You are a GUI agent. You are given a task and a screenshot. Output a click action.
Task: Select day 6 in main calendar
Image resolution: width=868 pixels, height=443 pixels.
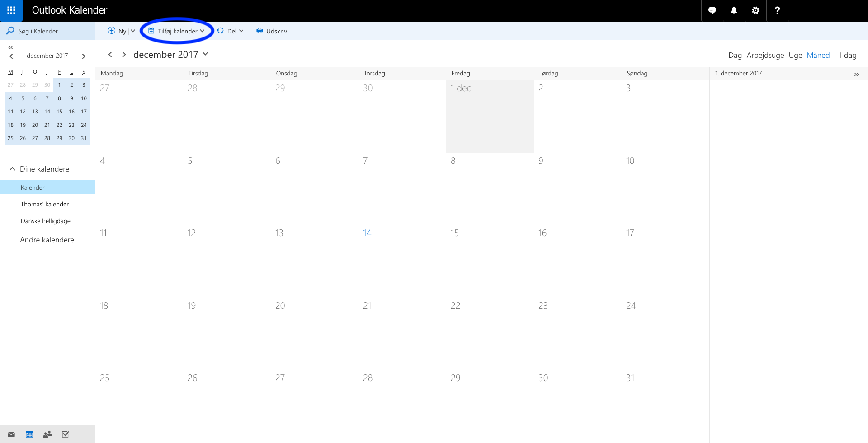tap(314, 189)
